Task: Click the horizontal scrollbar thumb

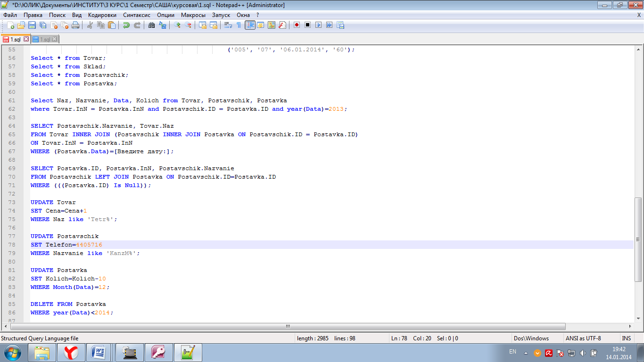Action: click(x=288, y=326)
